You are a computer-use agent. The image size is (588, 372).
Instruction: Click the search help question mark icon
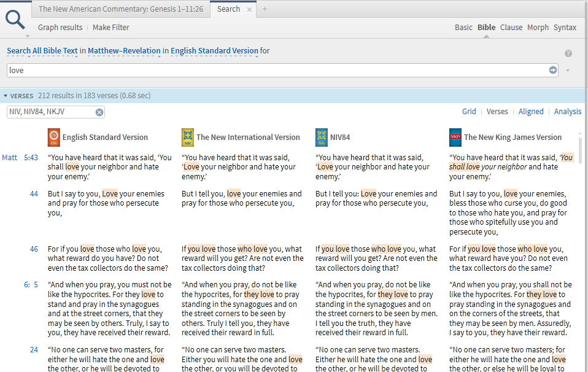(568, 53)
